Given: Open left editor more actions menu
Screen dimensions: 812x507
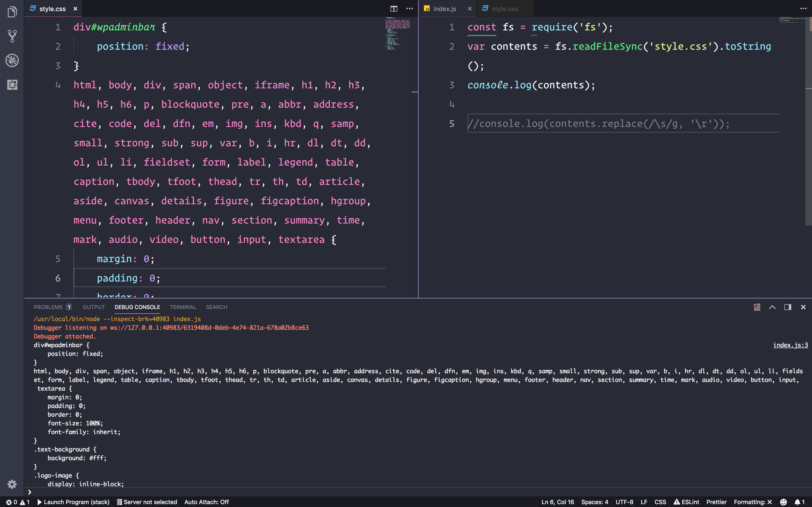Looking at the screenshot, I should point(409,9).
